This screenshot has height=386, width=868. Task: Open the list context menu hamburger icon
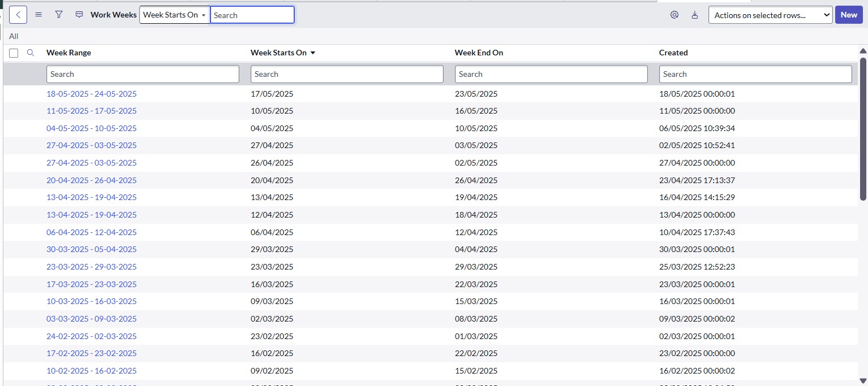click(x=38, y=15)
